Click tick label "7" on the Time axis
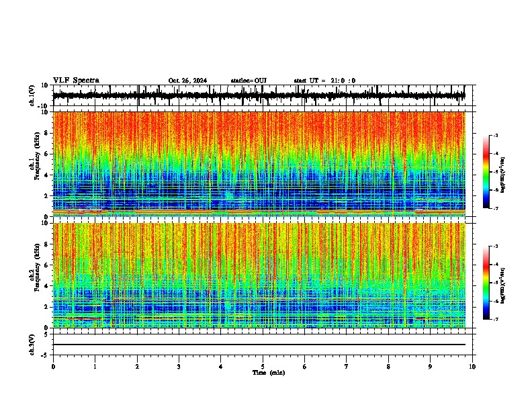The height and width of the screenshot is (411, 532). pos(347,367)
